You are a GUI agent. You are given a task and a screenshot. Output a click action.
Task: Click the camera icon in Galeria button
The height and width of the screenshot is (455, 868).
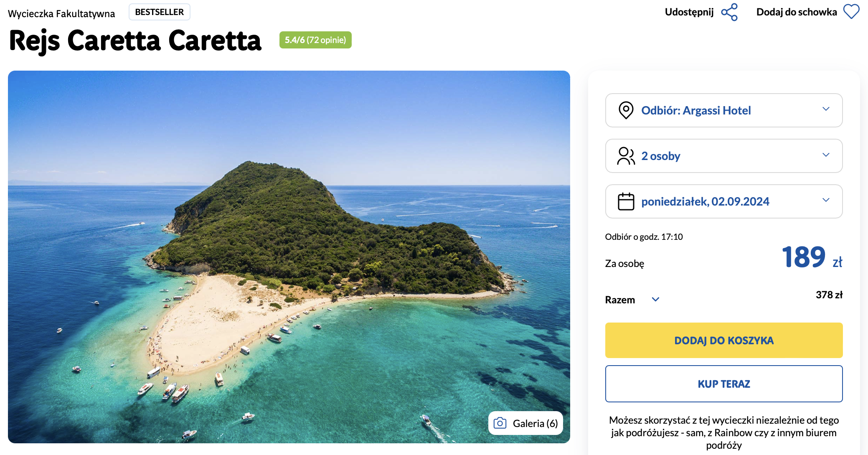coord(500,423)
